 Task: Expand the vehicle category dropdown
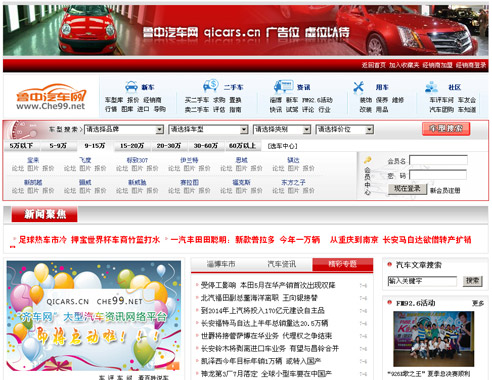[x=282, y=129]
